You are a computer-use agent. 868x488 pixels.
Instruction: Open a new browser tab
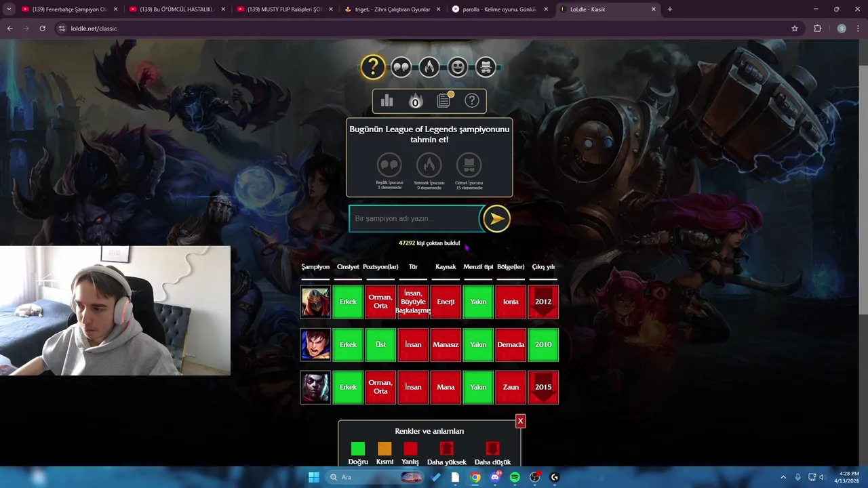(x=670, y=9)
